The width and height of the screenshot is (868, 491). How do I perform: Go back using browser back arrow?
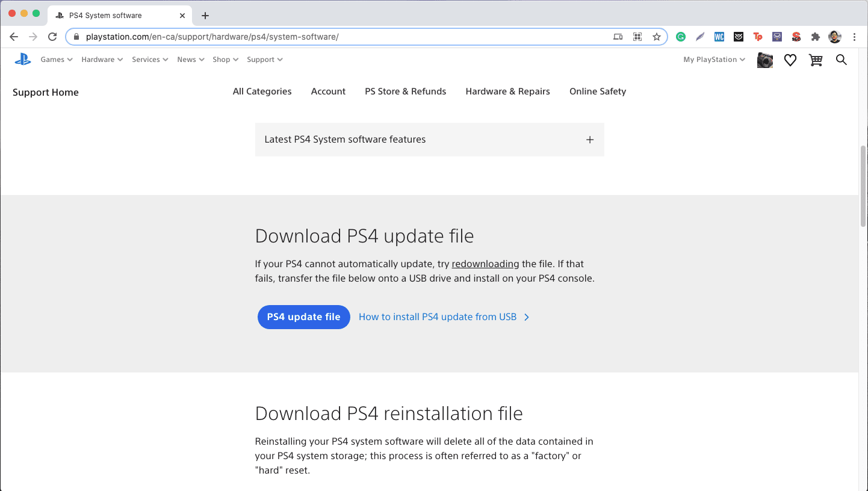click(14, 37)
